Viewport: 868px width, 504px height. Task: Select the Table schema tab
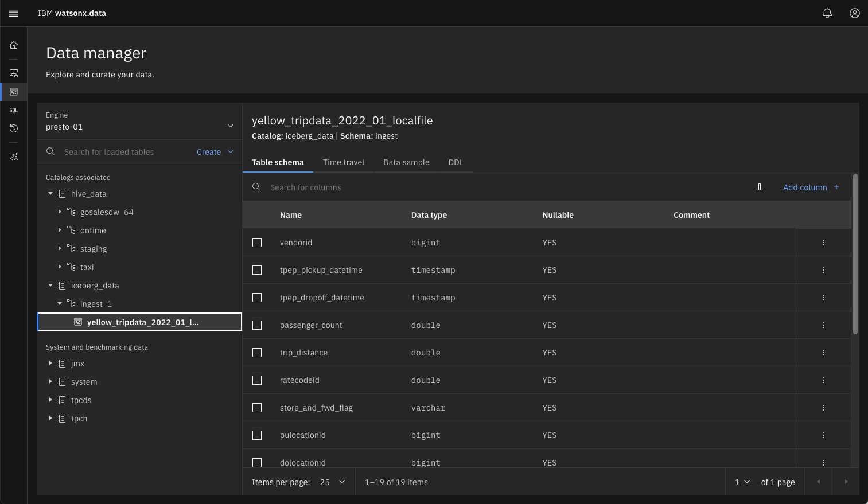pos(278,162)
